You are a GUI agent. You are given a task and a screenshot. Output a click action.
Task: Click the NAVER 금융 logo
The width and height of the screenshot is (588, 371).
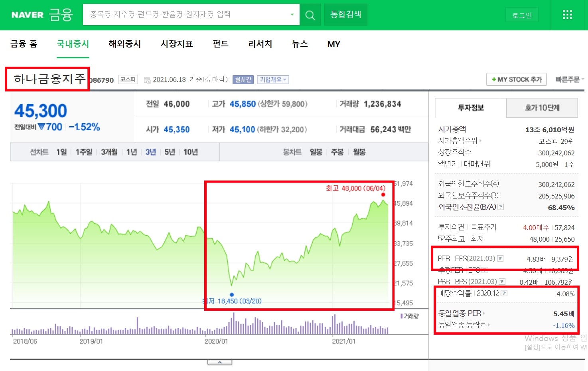click(40, 14)
